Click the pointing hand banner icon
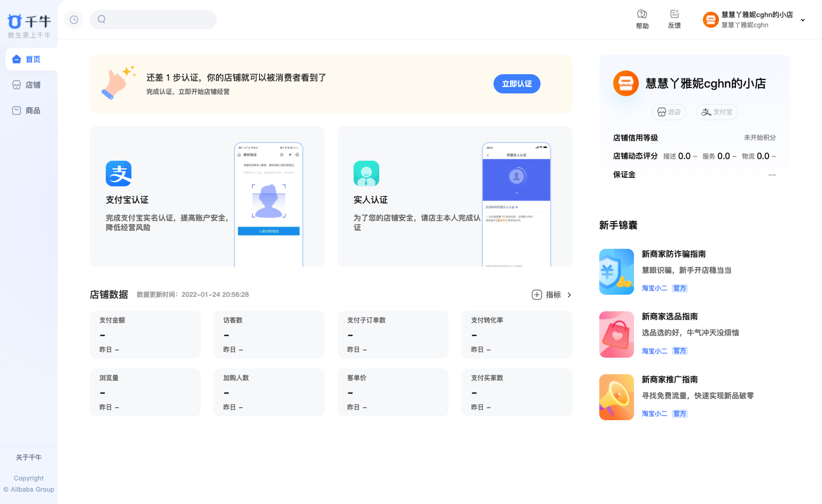 118,83
